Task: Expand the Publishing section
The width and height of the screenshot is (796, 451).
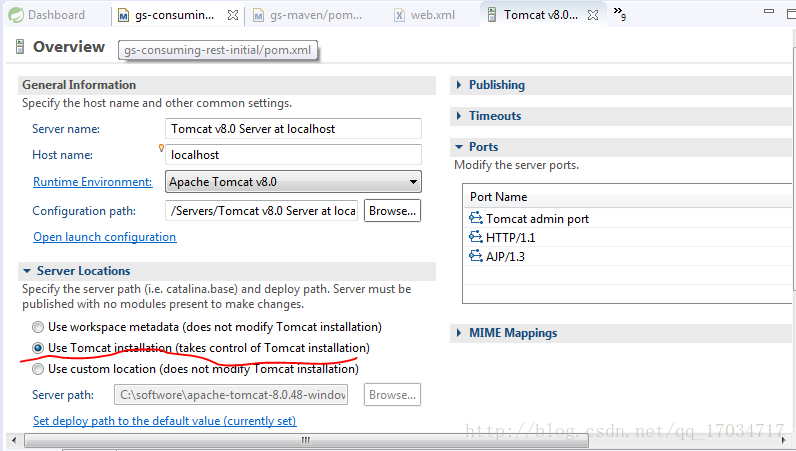Action: click(458, 85)
